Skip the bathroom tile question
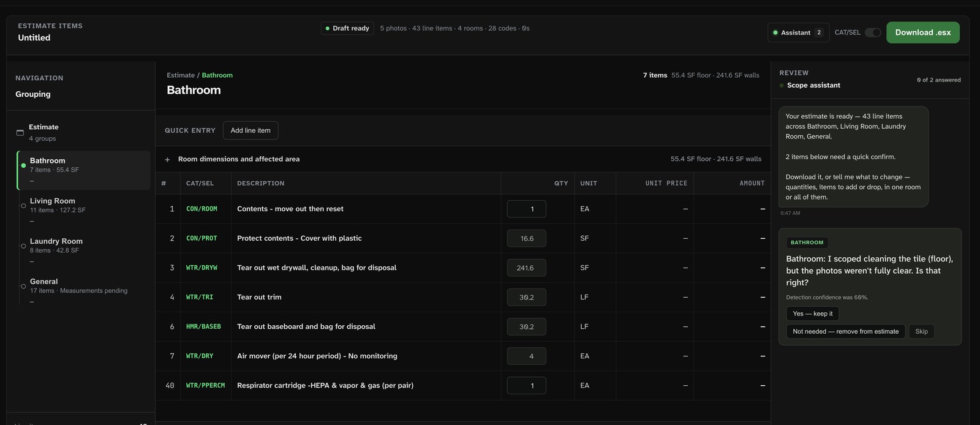980x425 pixels. click(921, 331)
